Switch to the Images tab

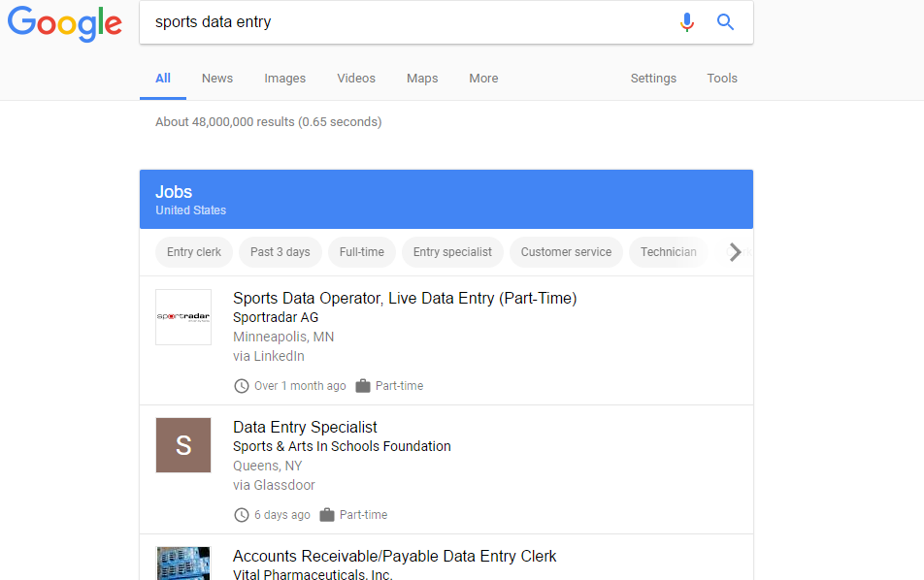tap(284, 79)
